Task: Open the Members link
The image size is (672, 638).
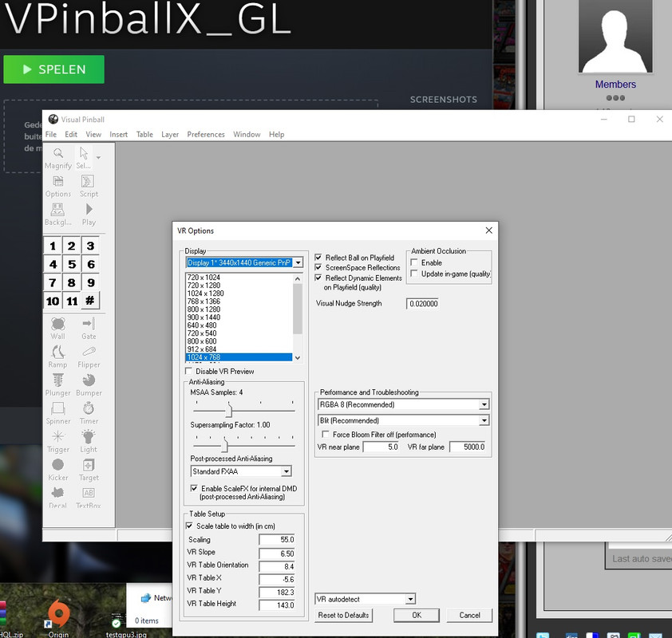Action: [x=615, y=85]
